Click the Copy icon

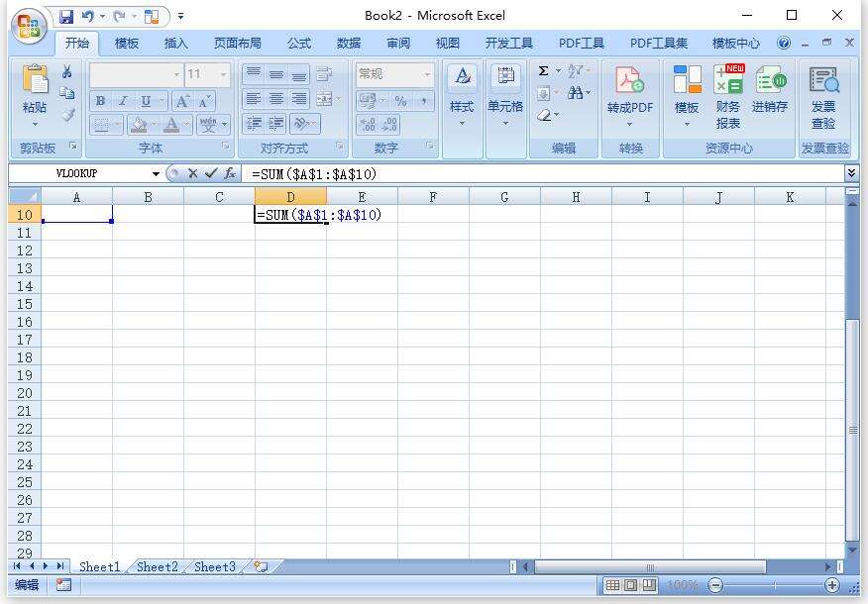point(67,93)
